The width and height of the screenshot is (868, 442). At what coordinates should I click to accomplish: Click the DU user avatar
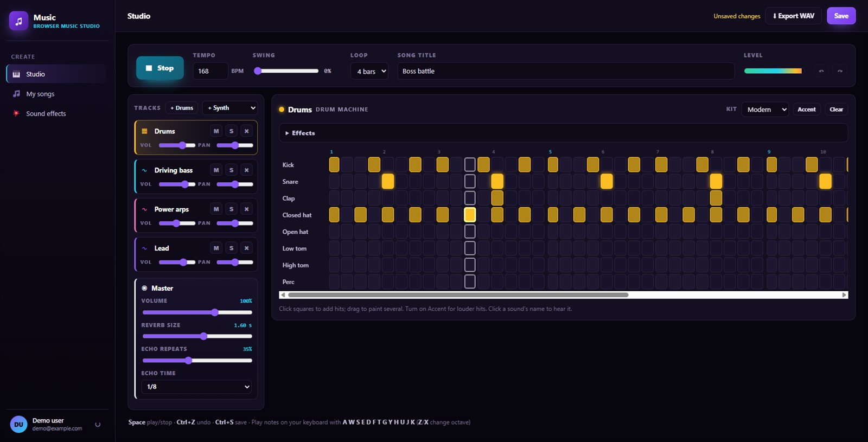[18, 425]
